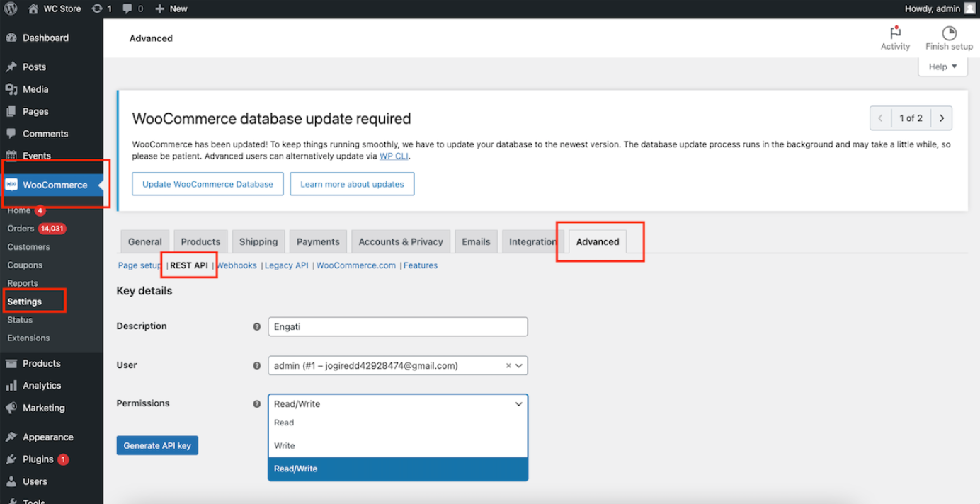The height and width of the screenshot is (504, 980).
Task: Expand the Help panel dropdown
Action: pos(942,67)
